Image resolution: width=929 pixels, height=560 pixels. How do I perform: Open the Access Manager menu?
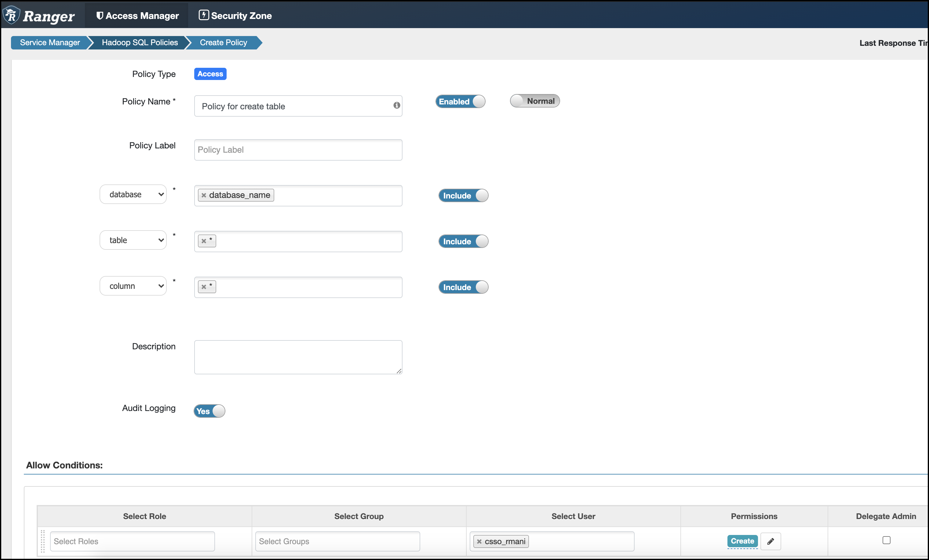(x=137, y=16)
